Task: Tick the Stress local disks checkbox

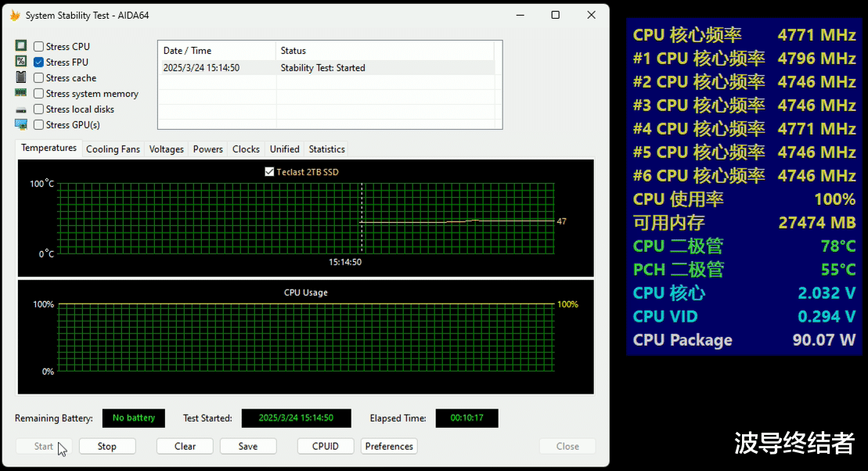Action: pos(39,109)
